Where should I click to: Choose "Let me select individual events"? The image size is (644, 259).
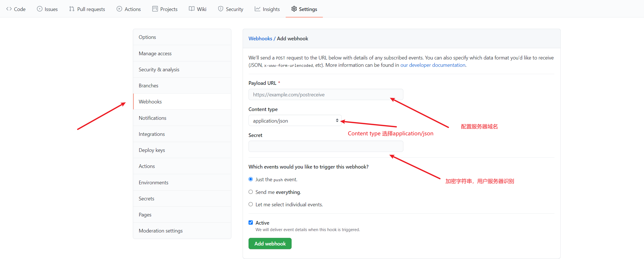coord(251,204)
